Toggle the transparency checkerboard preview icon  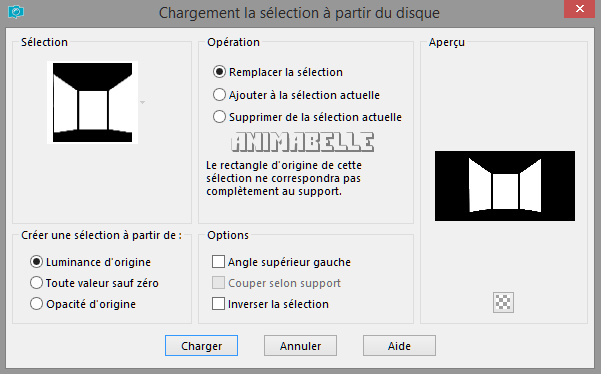pos(503,302)
